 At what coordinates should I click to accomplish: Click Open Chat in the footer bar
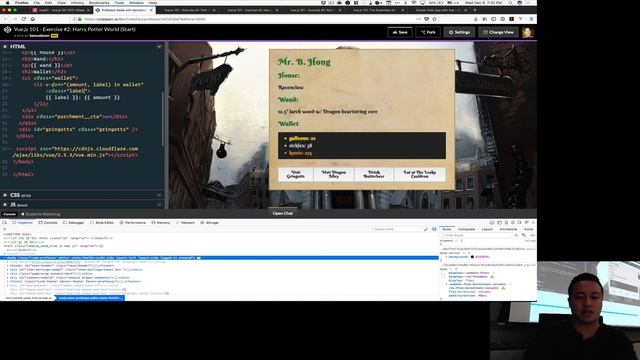[282, 213]
